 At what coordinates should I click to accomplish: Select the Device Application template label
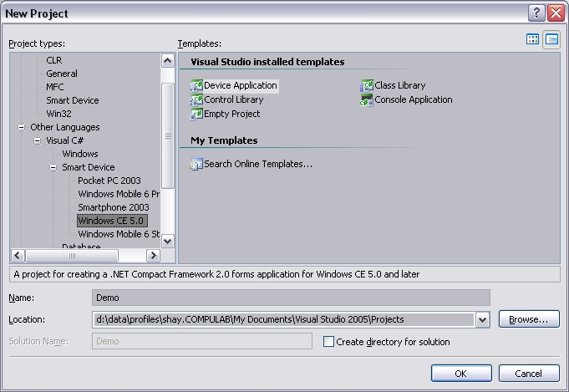[241, 85]
